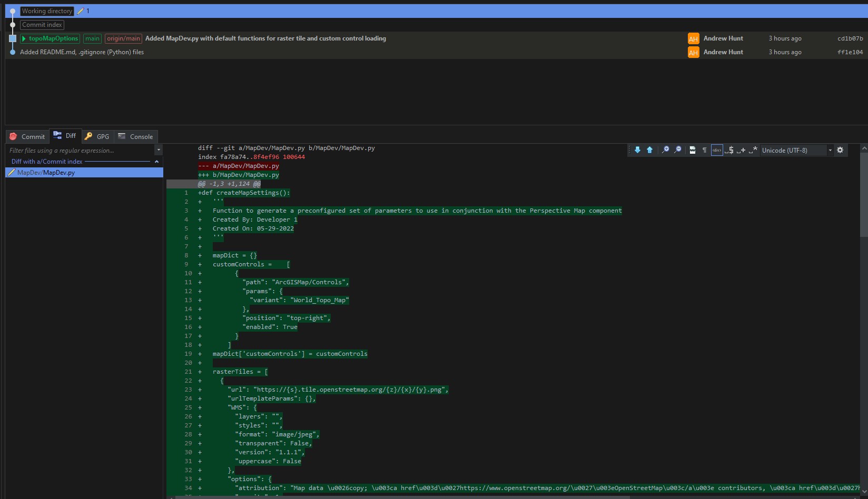Select MapDev/MapDev.py in the file list
Screen dimensions: 868x499
click(84, 173)
